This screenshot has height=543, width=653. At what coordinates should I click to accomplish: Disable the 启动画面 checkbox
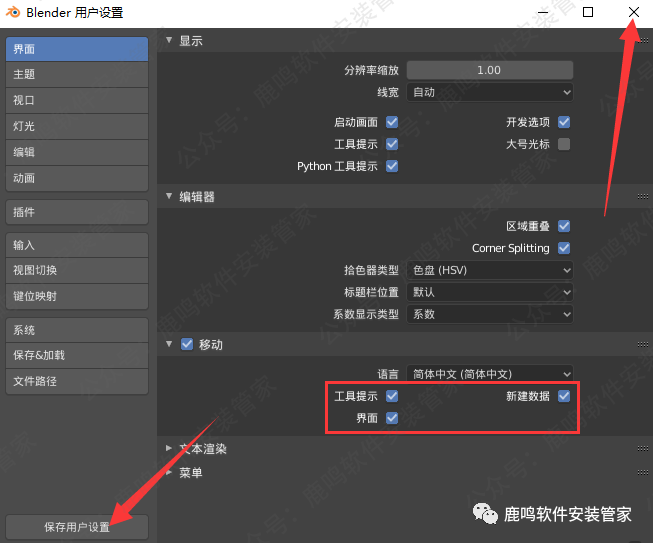[x=392, y=122]
